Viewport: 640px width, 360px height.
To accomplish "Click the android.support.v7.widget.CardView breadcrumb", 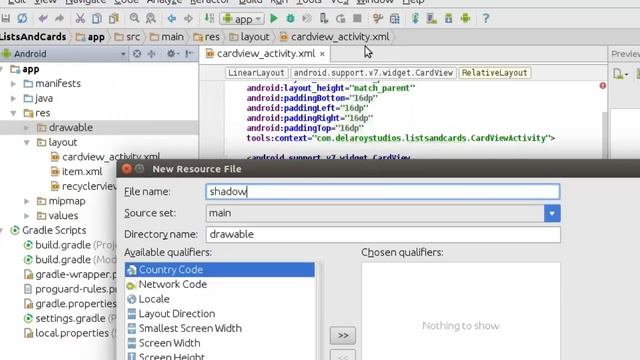I will click(x=373, y=73).
